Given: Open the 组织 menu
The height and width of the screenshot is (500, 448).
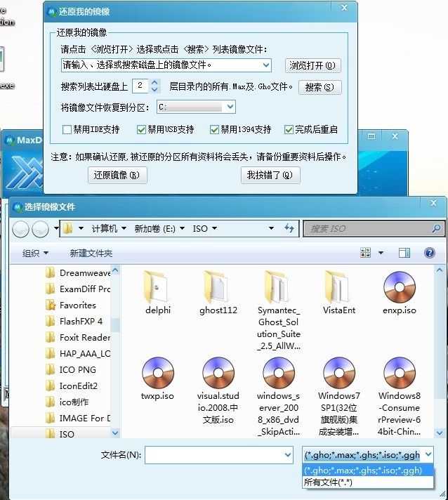Looking at the screenshot, I should point(35,254).
